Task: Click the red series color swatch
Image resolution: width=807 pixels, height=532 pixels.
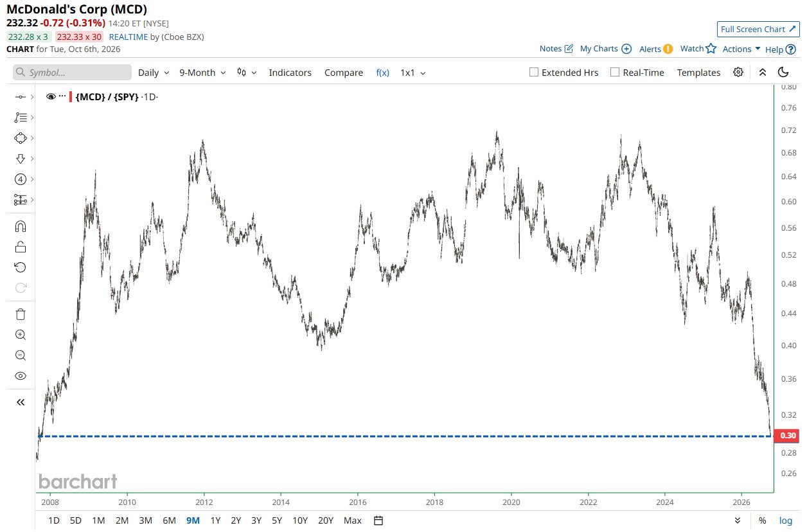Action: tap(71, 96)
